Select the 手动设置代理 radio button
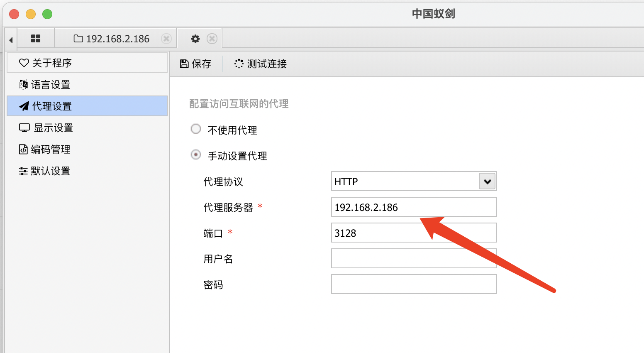644x353 pixels. click(x=196, y=155)
